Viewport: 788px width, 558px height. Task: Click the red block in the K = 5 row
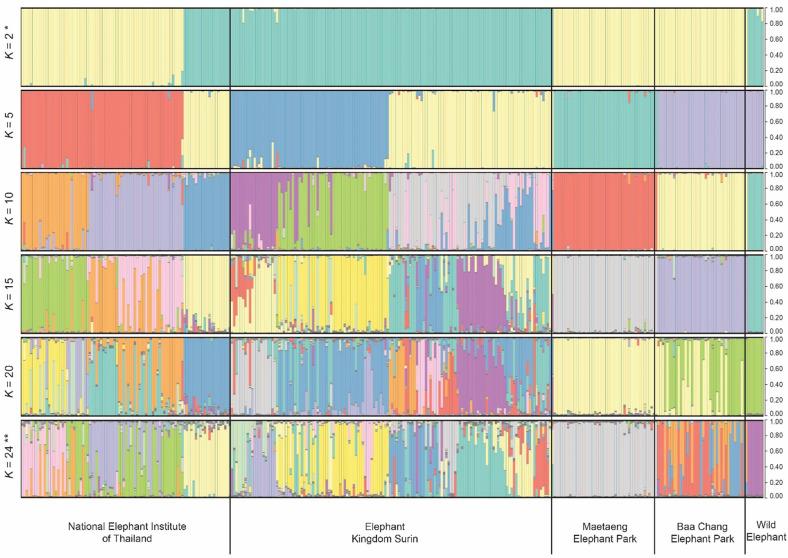click(x=100, y=128)
